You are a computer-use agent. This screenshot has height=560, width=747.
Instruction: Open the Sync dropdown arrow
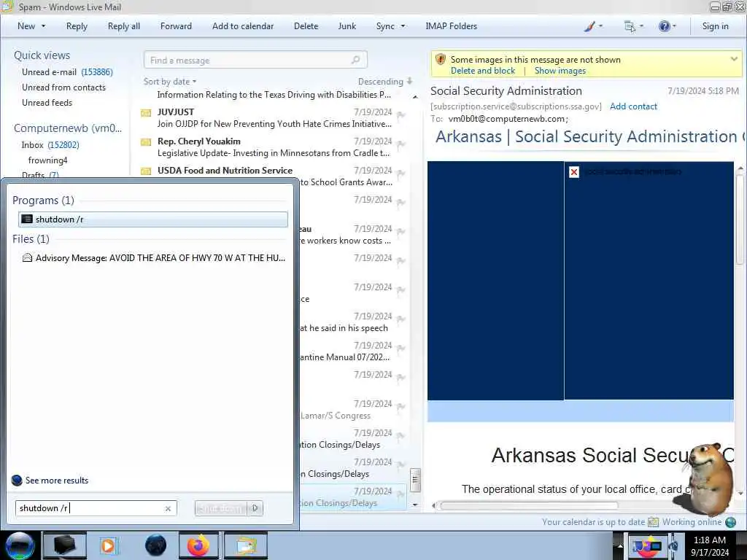[403, 26]
